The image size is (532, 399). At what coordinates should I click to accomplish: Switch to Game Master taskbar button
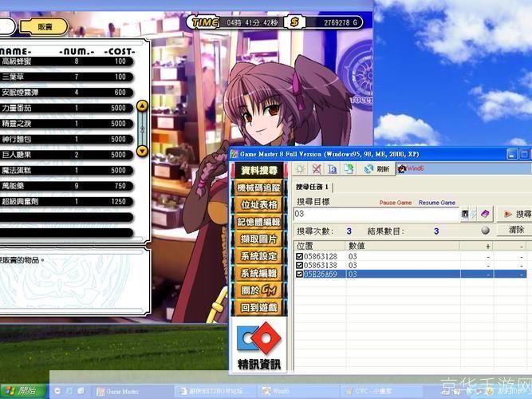tap(132, 392)
